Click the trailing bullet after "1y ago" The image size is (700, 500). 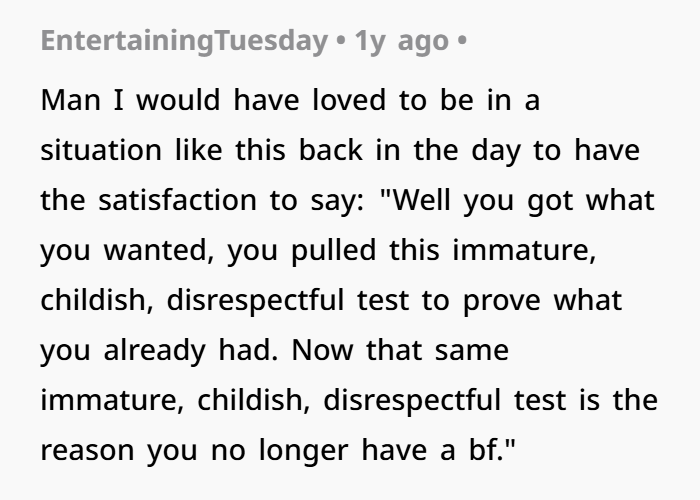point(459,43)
